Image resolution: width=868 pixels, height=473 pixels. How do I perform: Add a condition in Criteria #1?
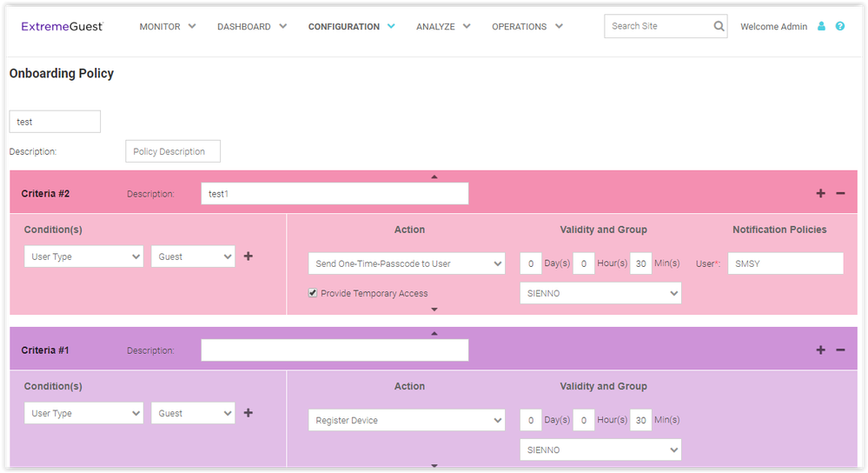tap(248, 413)
